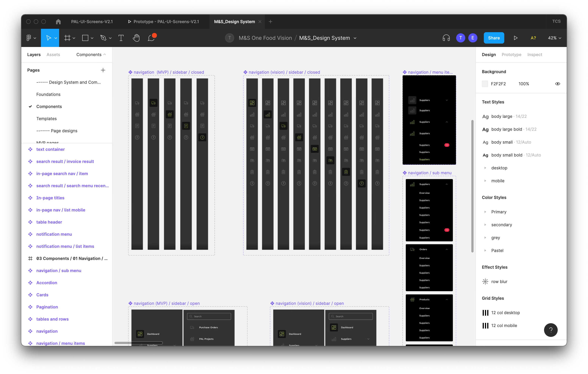588x374 pixels.
Task: Click 12 col desktop grid icon
Action: tap(486, 313)
